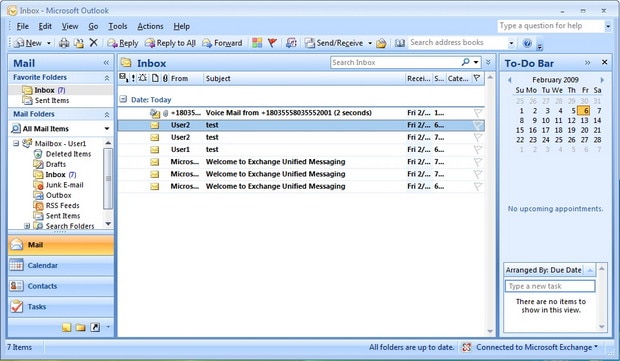
Task: Click in the Search Inbox field
Action: 395,62
